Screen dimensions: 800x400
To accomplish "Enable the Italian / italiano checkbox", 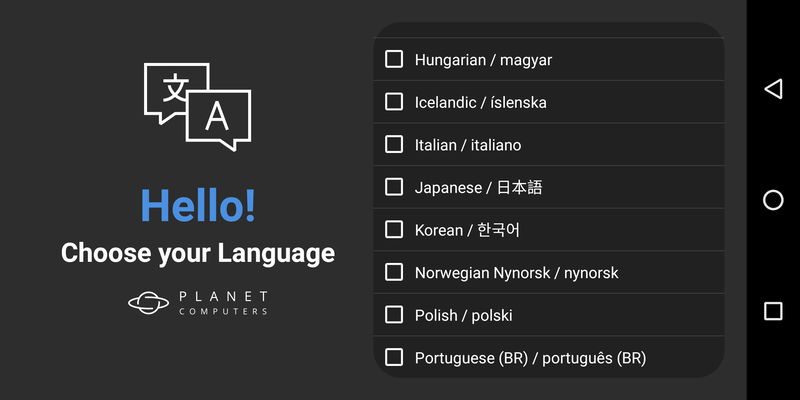I will tap(394, 144).
